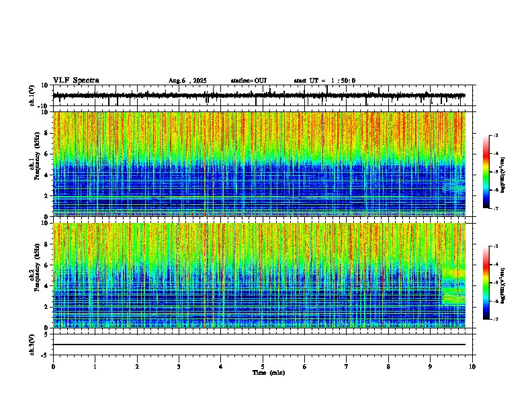Click the ch.1 spectrogram panel
This screenshot has width=532, height=411.
259,164
